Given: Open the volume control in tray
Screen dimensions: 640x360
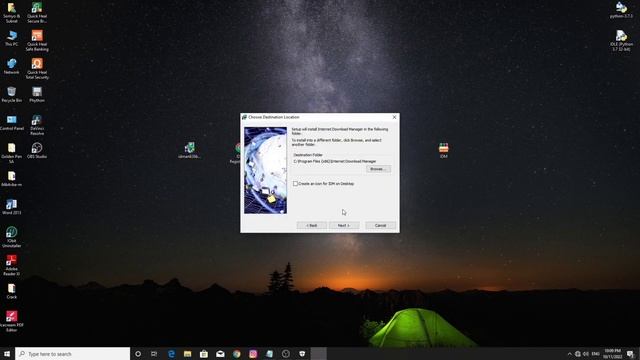Looking at the screenshot, I should click(586, 353).
